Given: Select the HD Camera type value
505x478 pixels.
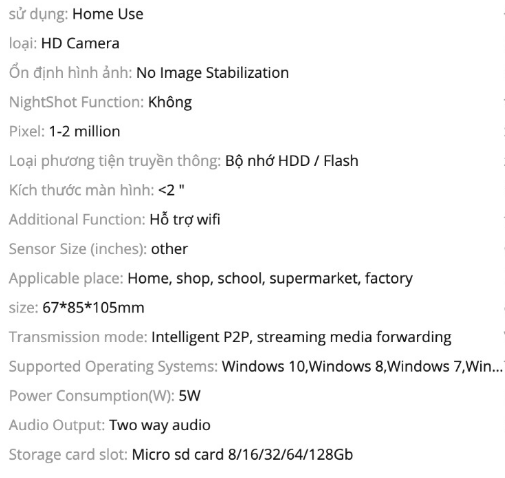Looking at the screenshot, I should [80, 44].
